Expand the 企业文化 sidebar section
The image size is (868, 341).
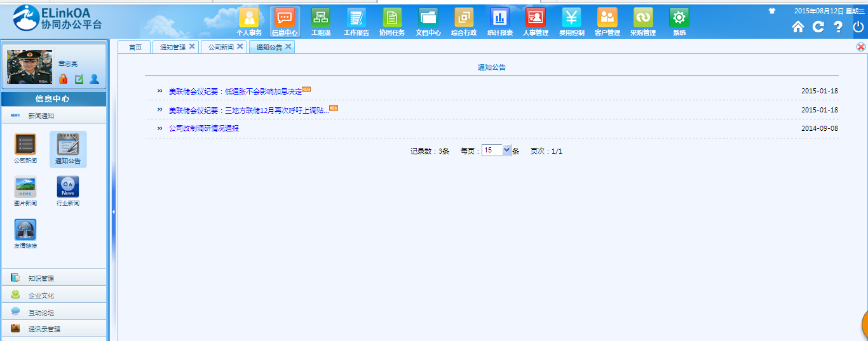pos(41,295)
